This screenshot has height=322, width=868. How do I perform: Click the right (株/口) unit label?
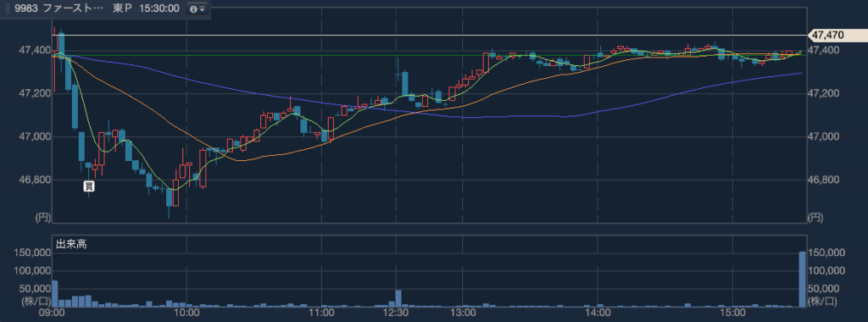click(x=822, y=302)
